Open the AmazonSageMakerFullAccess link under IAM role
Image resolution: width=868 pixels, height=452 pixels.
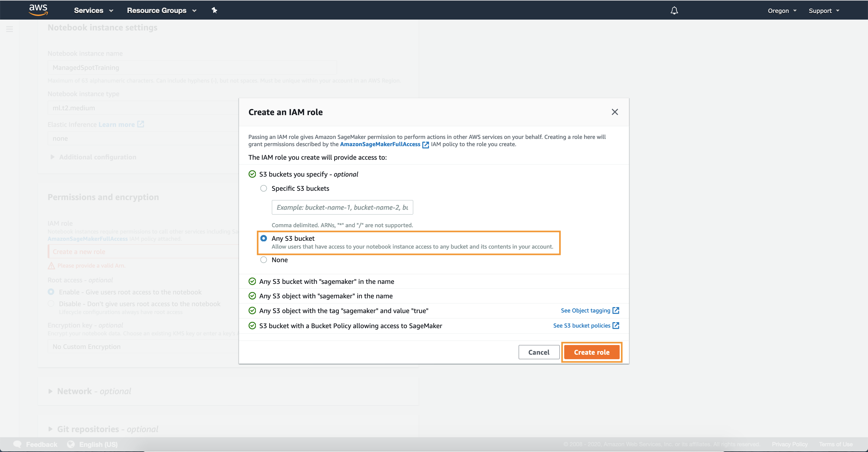(x=88, y=239)
